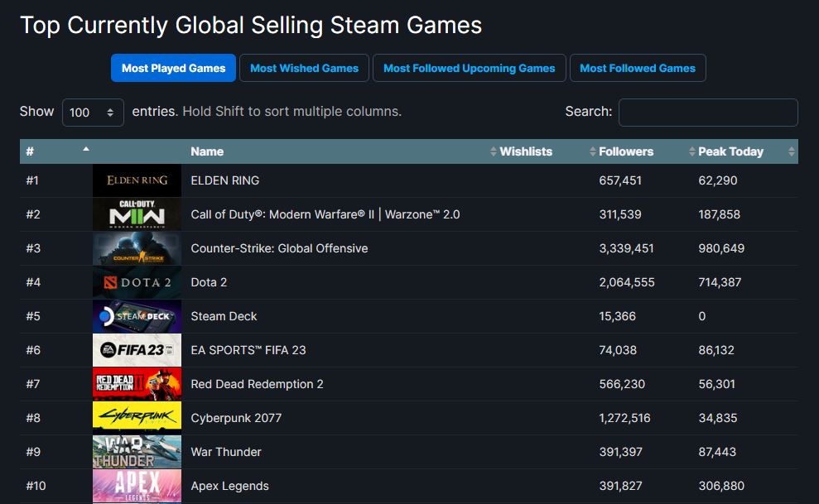Select the Counter-Strike game thumbnail

137,248
